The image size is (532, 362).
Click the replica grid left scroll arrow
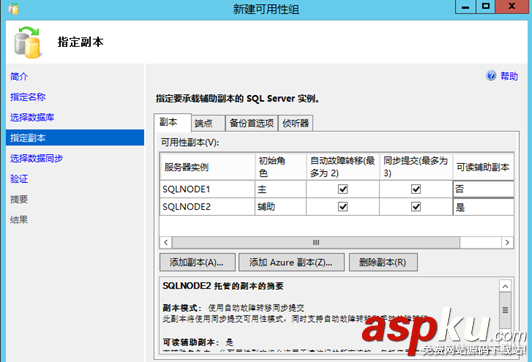pos(166,242)
